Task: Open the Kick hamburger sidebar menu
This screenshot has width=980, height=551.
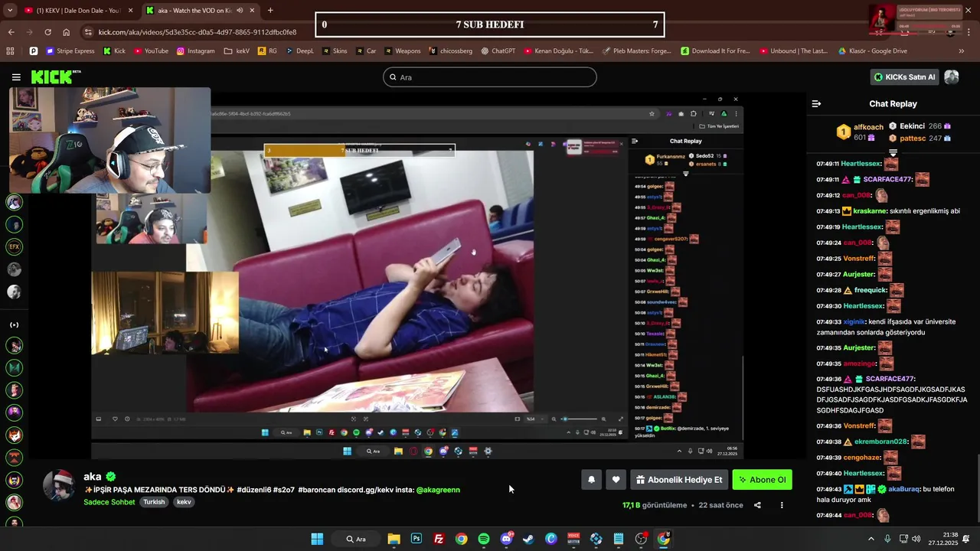Action: click(16, 77)
